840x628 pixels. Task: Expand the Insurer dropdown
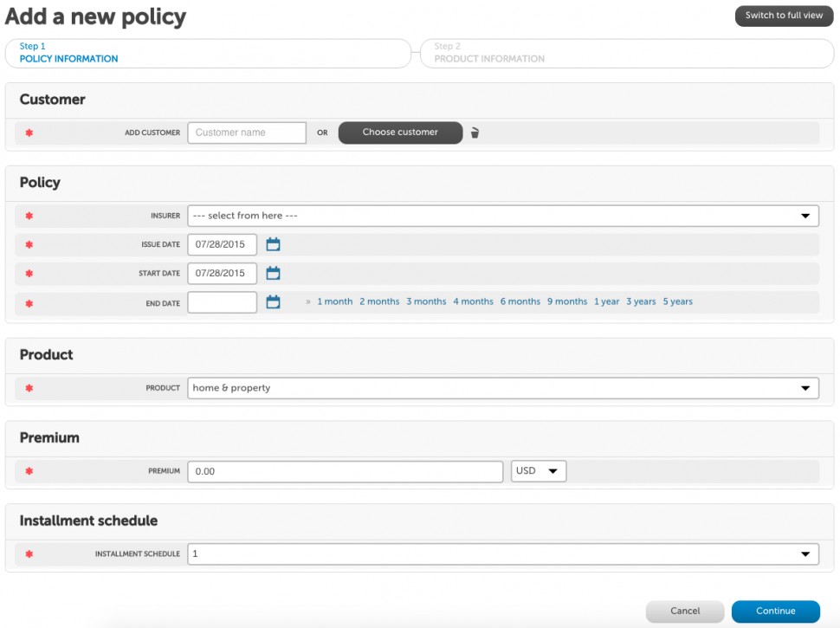point(503,216)
